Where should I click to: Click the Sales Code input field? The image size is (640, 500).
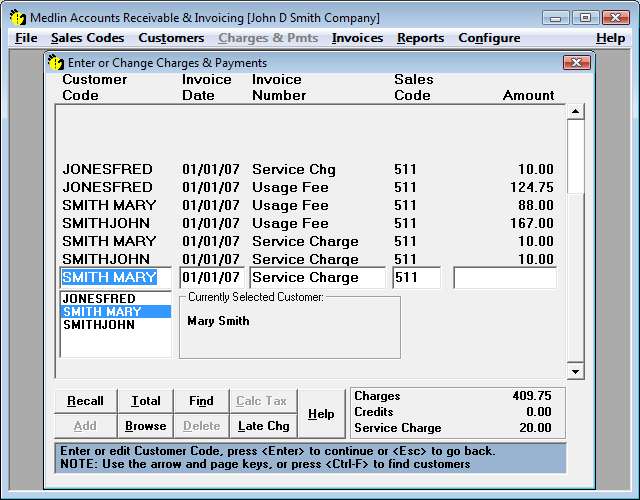click(x=416, y=278)
